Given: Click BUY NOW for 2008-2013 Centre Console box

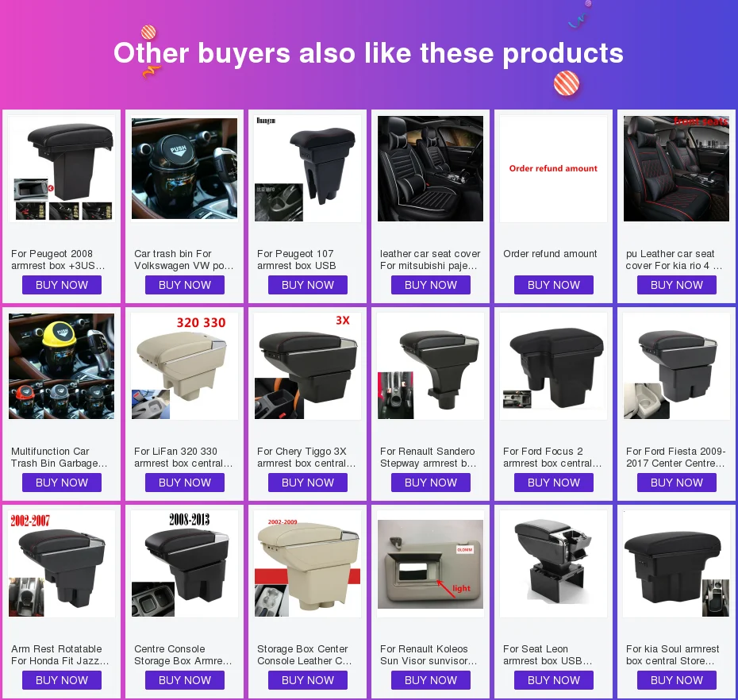Looking at the screenshot, I should 184,680.
